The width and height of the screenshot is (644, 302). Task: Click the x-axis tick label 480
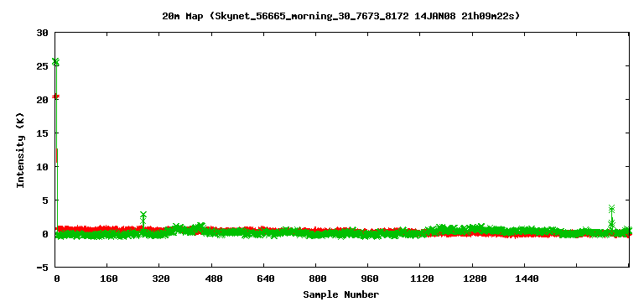click(x=213, y=279)
